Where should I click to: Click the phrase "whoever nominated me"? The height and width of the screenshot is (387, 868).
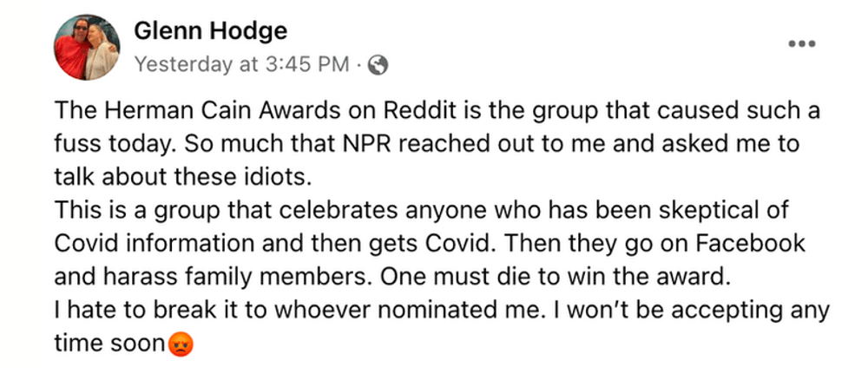pyautogui.click(x=407, y=311)
